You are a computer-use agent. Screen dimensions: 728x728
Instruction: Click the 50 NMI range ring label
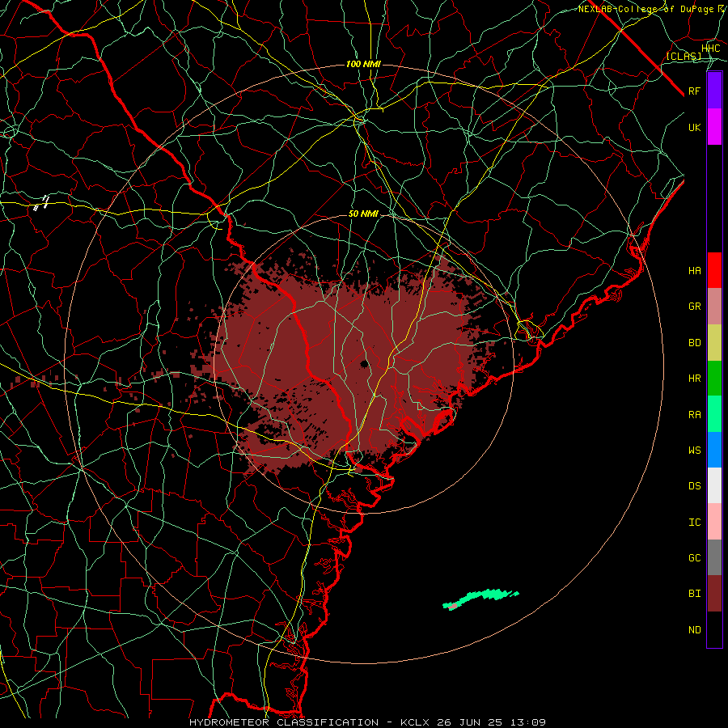coord(363,214)
